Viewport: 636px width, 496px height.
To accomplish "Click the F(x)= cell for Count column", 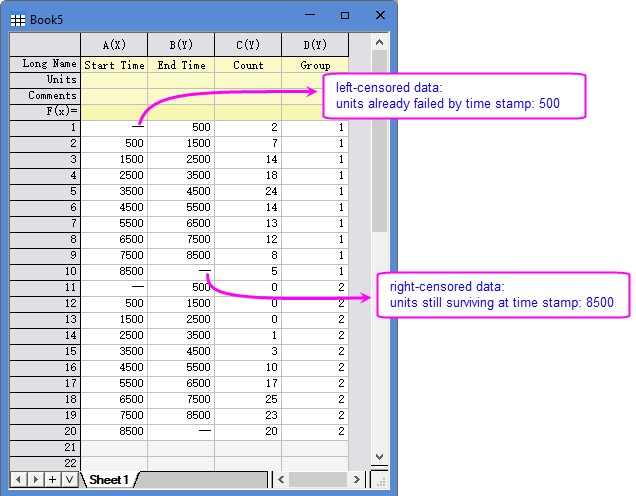I will (248, 112).
